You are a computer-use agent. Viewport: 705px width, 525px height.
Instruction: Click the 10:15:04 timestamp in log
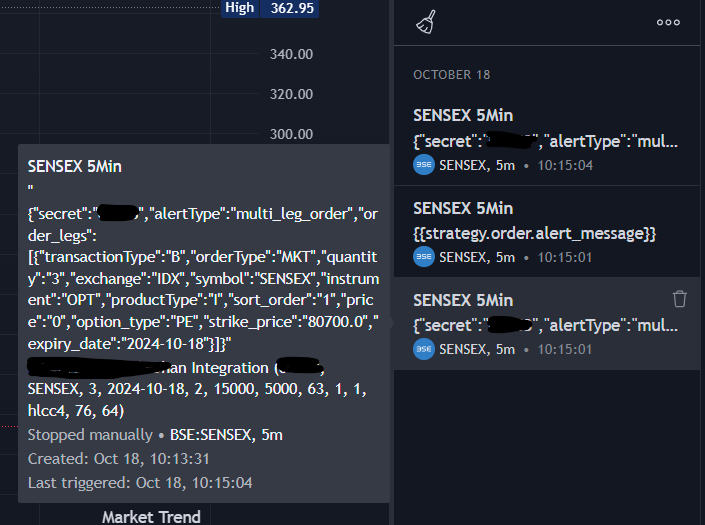click(x=565, y=165)
